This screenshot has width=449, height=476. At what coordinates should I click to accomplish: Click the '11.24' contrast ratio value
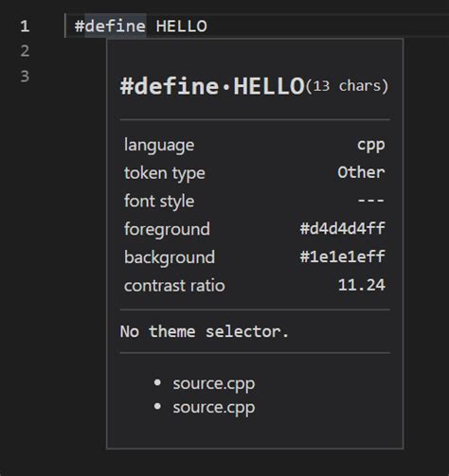362,285
